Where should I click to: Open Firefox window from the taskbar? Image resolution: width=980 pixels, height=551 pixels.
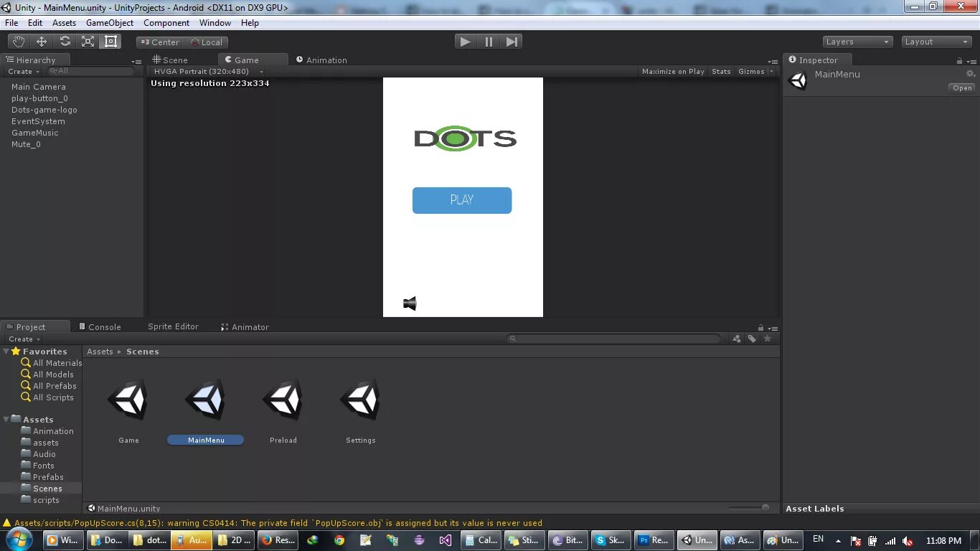[x=278, y=540]
